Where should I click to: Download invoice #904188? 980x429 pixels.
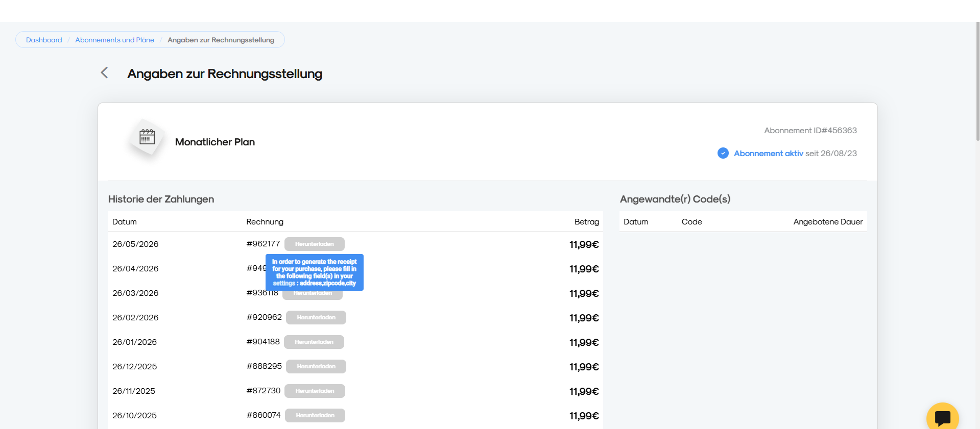point(314,342)
